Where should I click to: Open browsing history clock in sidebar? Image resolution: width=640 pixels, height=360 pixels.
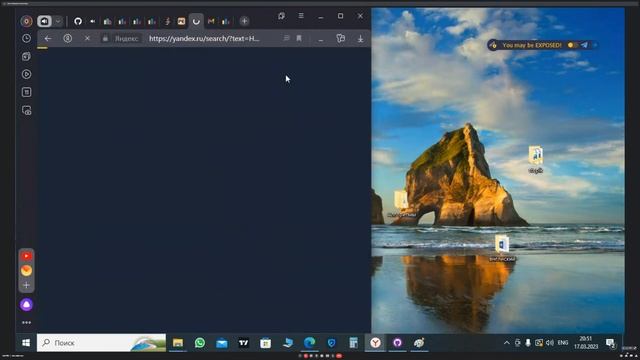27,38
